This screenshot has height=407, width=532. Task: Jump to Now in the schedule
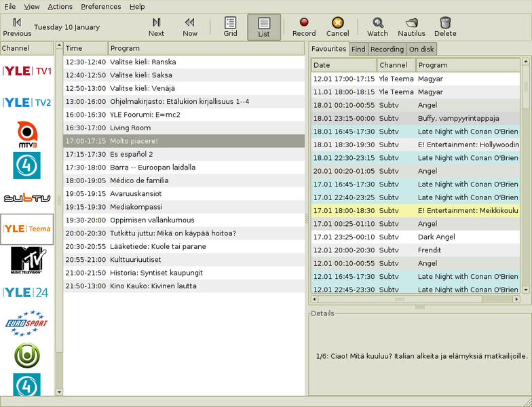[x=190, y=27]
